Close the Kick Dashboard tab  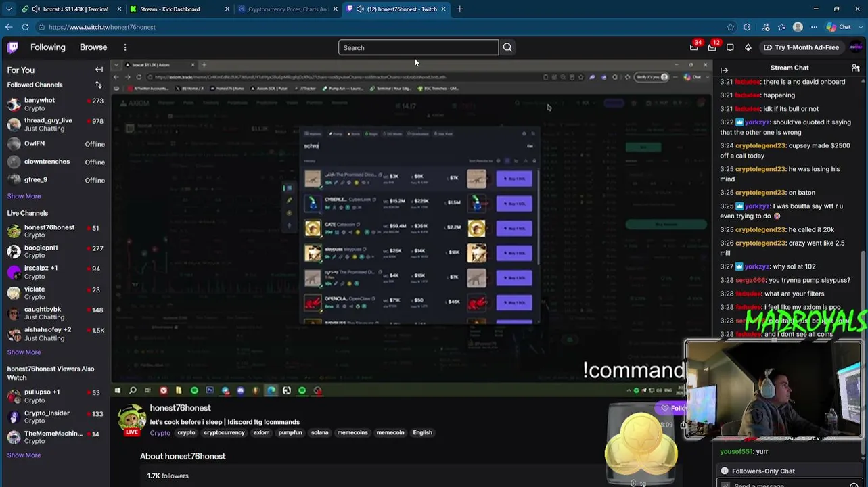click(x=227, y=9)
